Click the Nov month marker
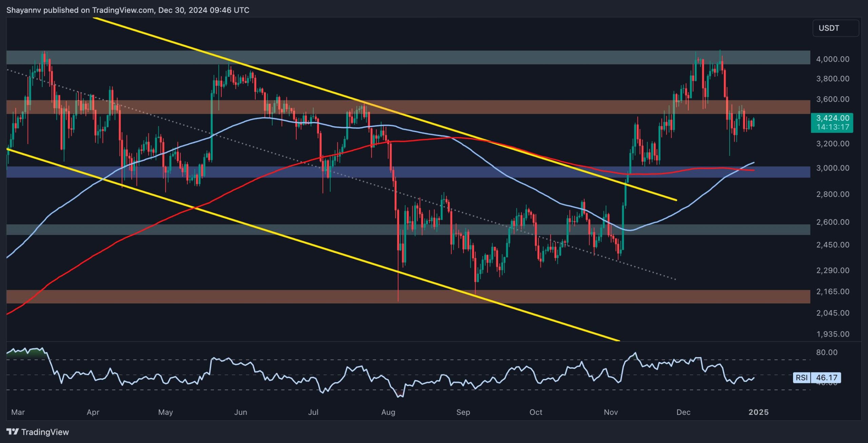Screen dimensions: 868x443 (611, 412)
